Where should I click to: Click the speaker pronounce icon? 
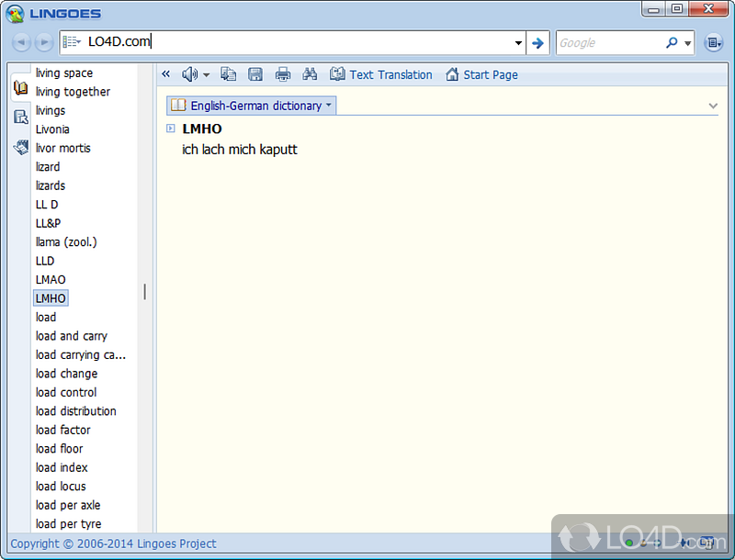pos(190,74)
